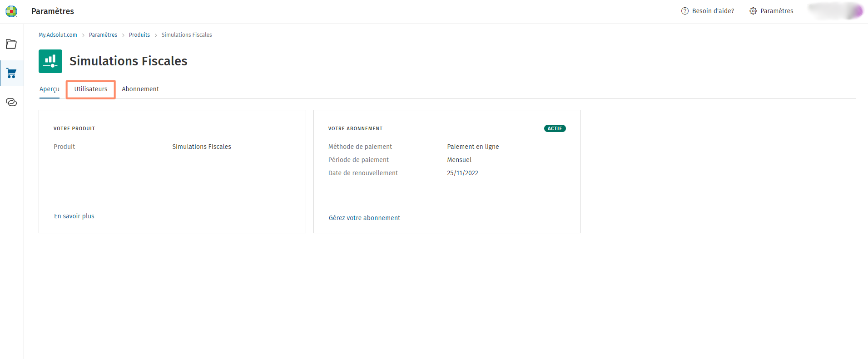868x359 pixels.
Task: Open the linked rings sidebar icon
Action: (11, 102)
